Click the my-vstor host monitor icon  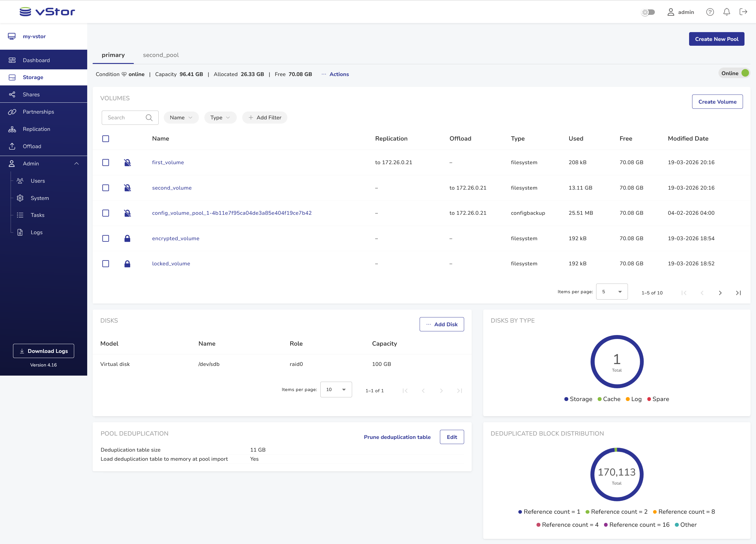click(x=12, y=36)
